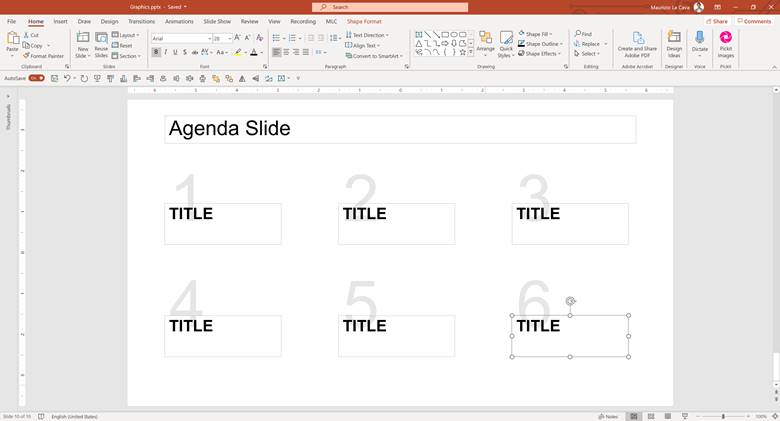The width and height of the screenshot is (780, 421).
Task: Click the Share button
Action: pos(717,21)
